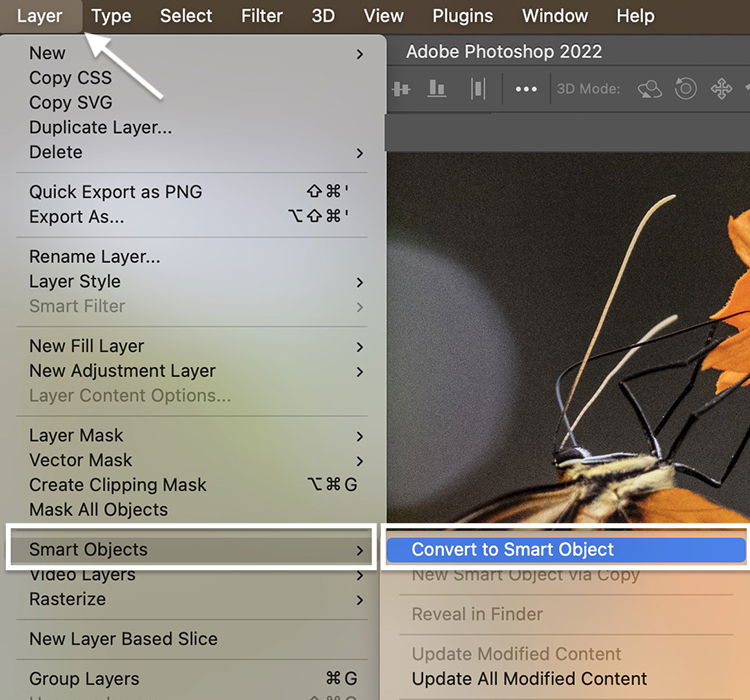Click Group Layers menu item

click(84, 679)
